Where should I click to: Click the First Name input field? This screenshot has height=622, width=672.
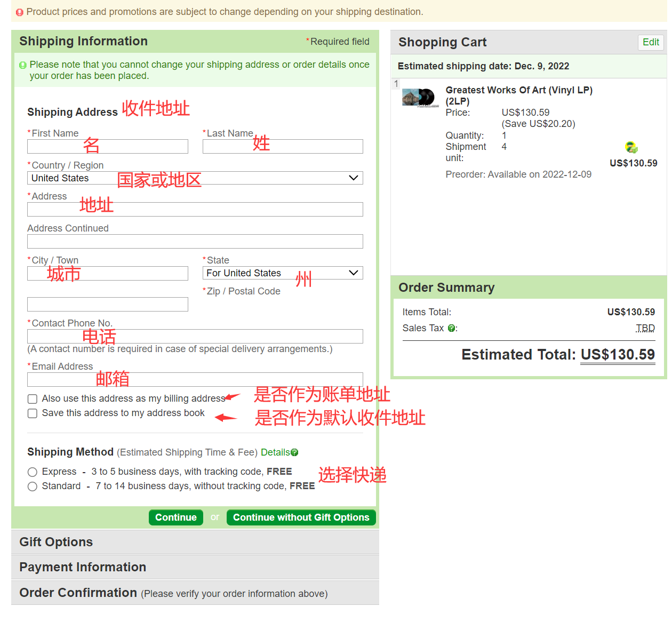coord(107,146)
